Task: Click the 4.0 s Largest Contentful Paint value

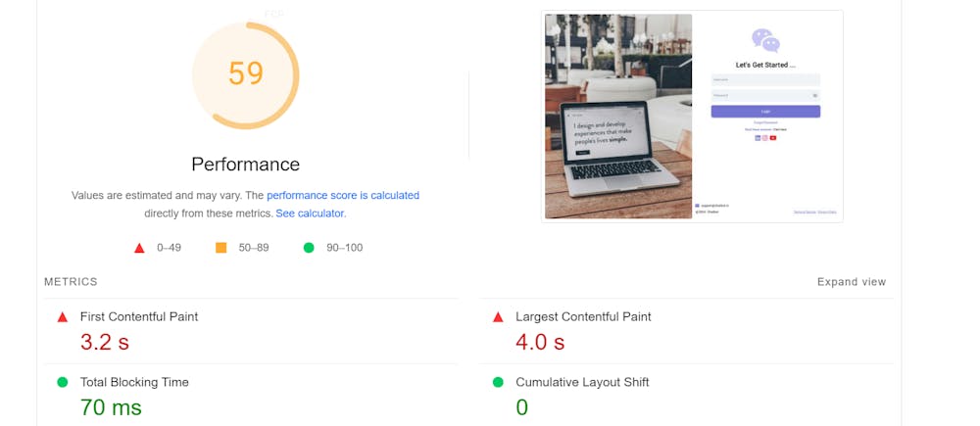Action: (x=540, y=342)
